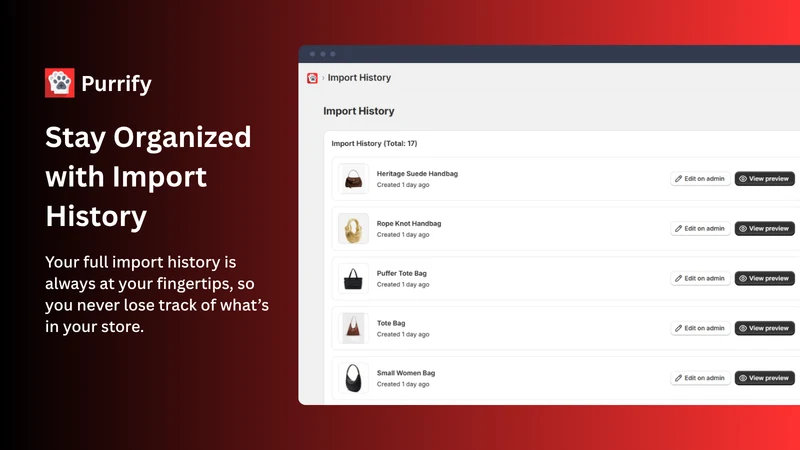The height and width of the screenshot is (450, 800).
Task: View preview of Rope Knot Handbag
Action: [x=764, y=229]
